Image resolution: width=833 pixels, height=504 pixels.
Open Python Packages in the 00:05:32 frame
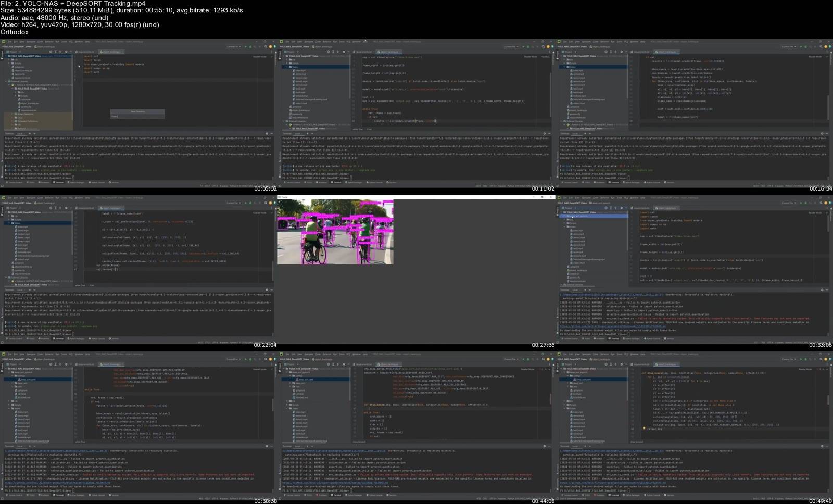tap(75, 182)
